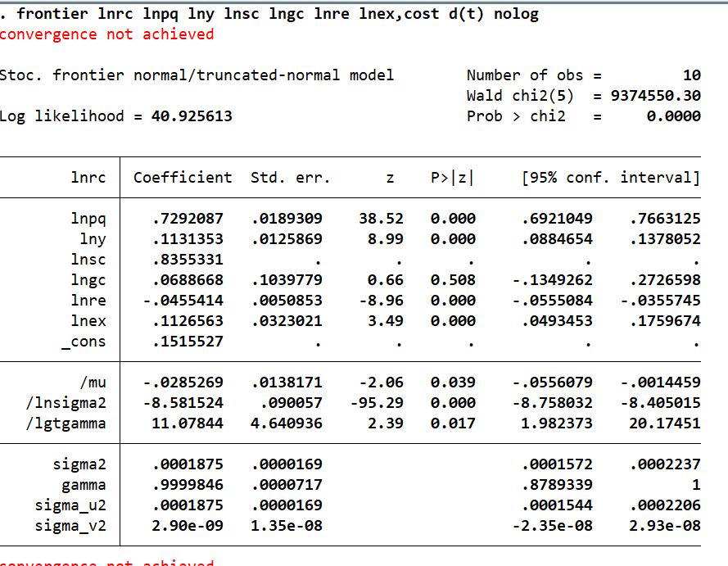The height and width of the screenshot is (566, 728).
Task: Click /mu coefficient -.0285269
Action: [183, 383]
